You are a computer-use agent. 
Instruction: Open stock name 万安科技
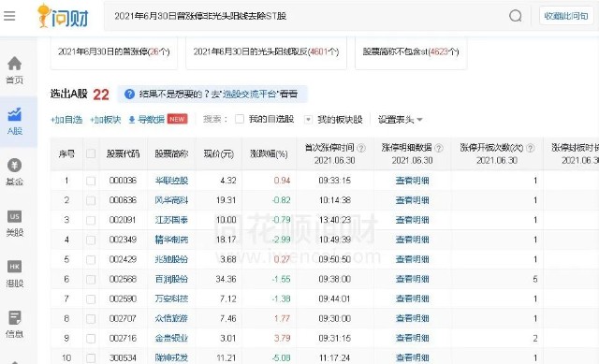(171, 298)
